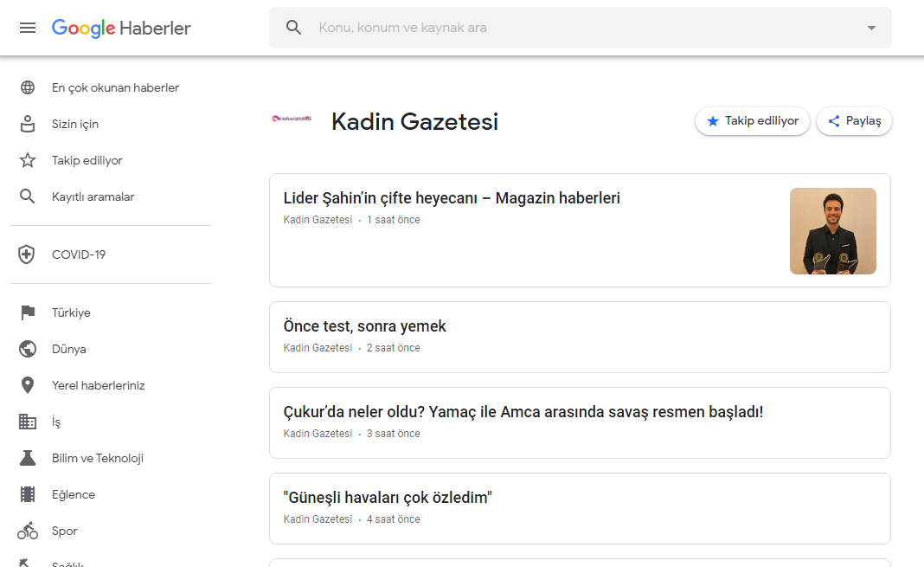Click the '1 saat önce' timestamp
This screenshot has height=567, width=924.
(393, 220)
